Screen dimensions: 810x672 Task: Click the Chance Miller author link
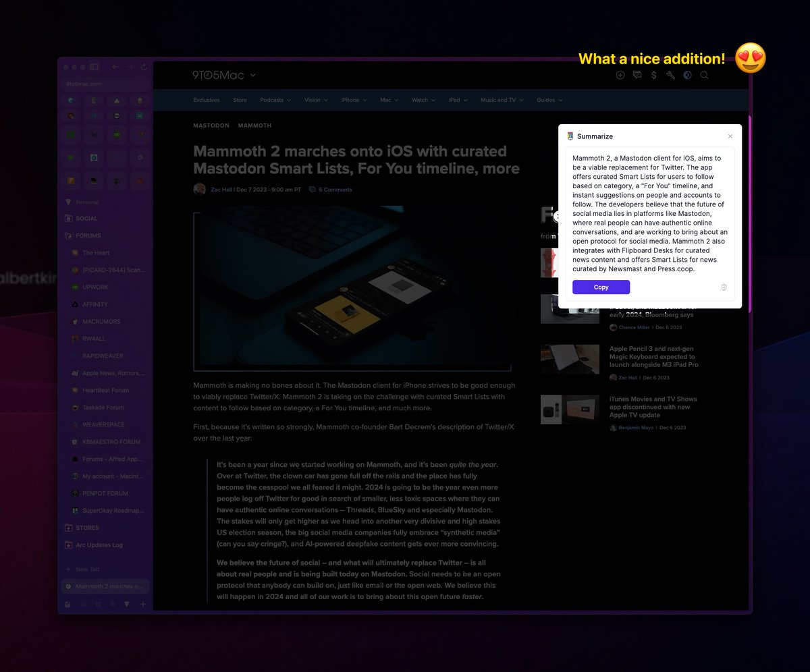pyautogui.click(x=635, y=327)
